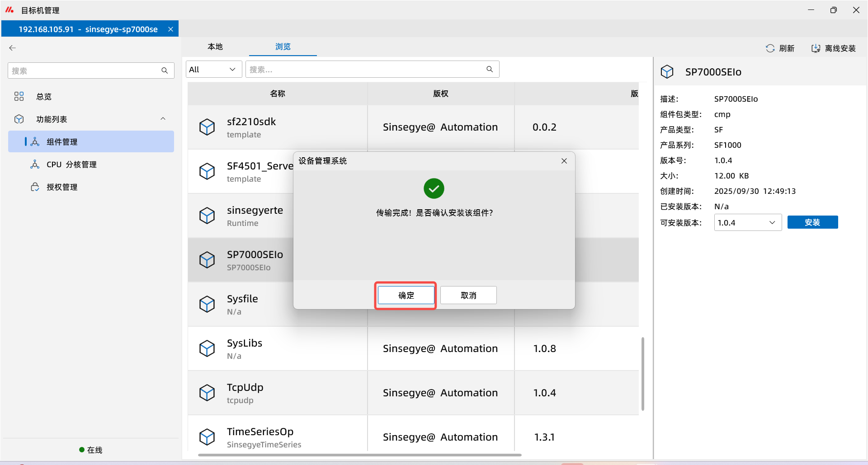This screenshot has width=868, height=465.
Task: Click the 离线安装 offline install icon
Action: click(816, 48)
